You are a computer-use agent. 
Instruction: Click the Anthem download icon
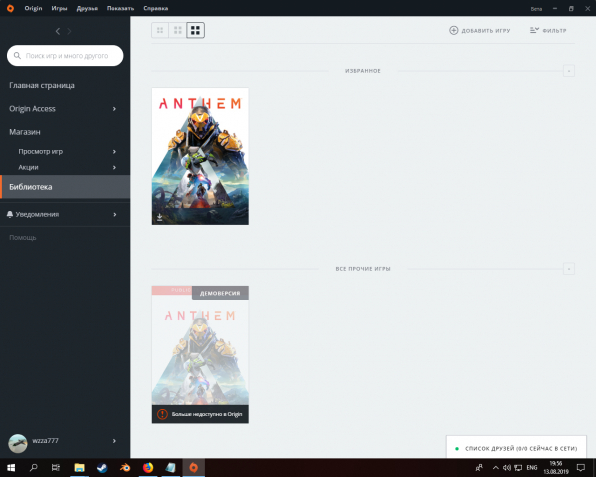click(160, 217)
